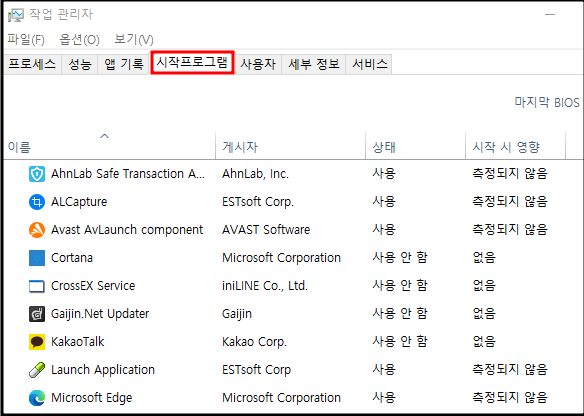
Task: Click 사용 status in ALCapture row
Action: tap(384, 202)
